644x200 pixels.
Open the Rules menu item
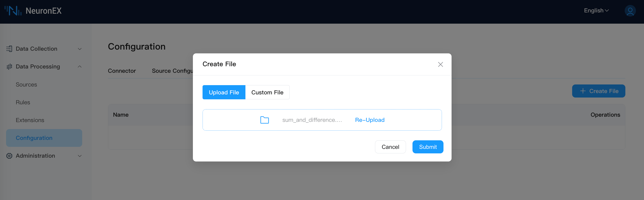23,102
